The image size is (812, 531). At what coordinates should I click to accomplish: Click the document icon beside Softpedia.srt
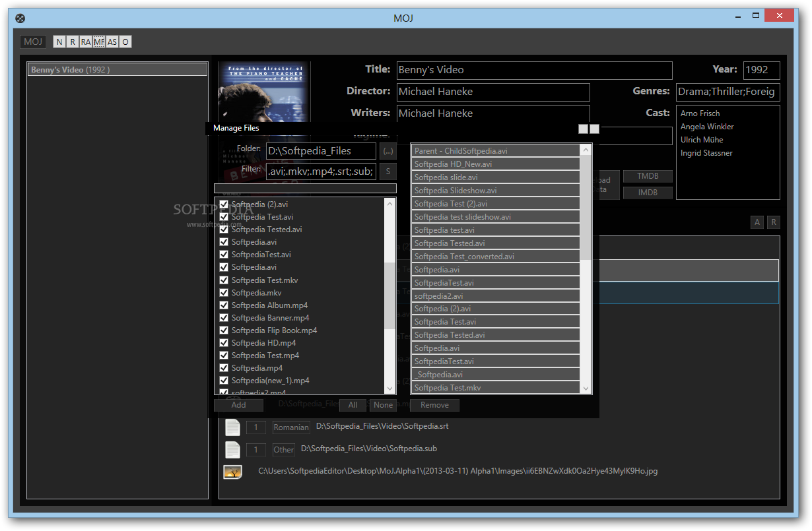tap(232, 427)
